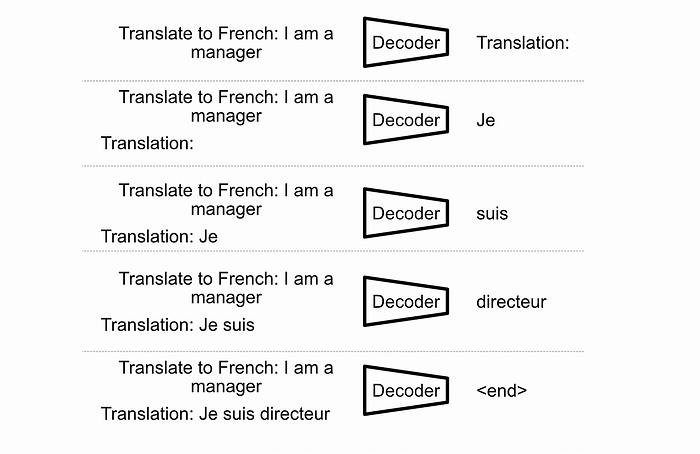Click the 'suis' output word
Viewport: 700px width, 454px height.
[x=492, y=213]
